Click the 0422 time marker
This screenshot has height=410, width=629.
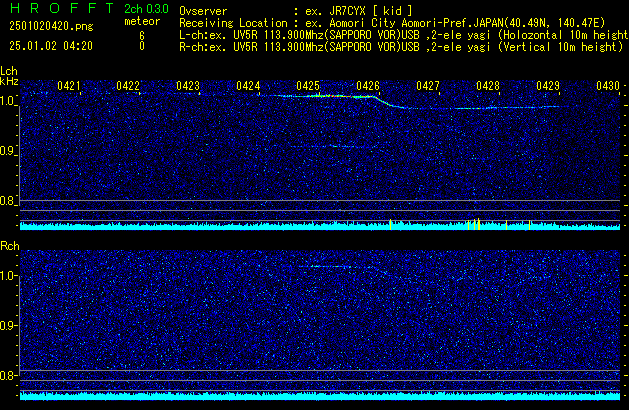click(x=128, y=86)
